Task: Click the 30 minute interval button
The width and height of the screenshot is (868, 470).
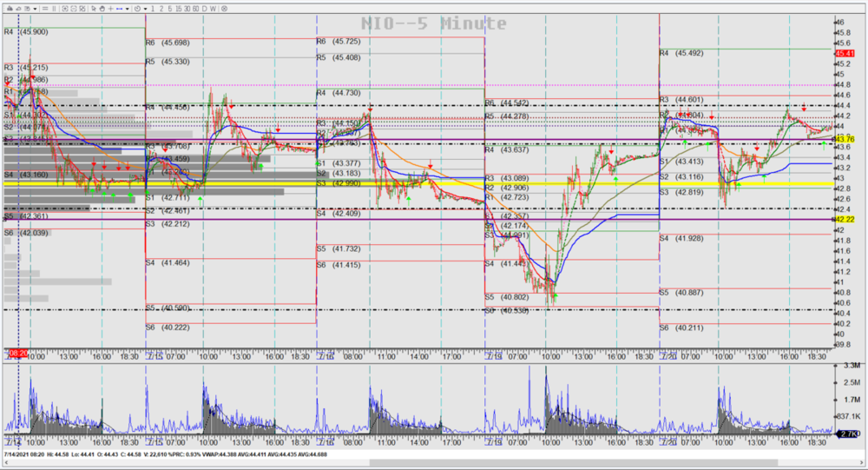Action: [187, 9]
